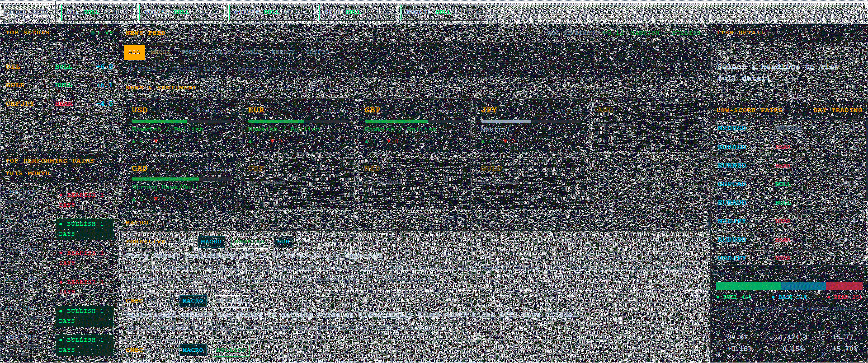Screen dimensions: 868x363
Task: Open the Italy August preliminary CPI headline
Action: click(x=253, y=256)
